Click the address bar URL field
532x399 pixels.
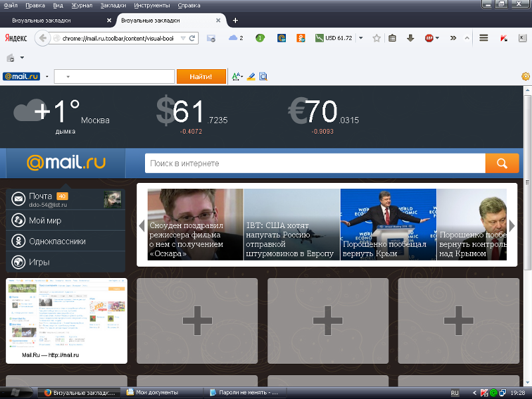tap(118, 39)
